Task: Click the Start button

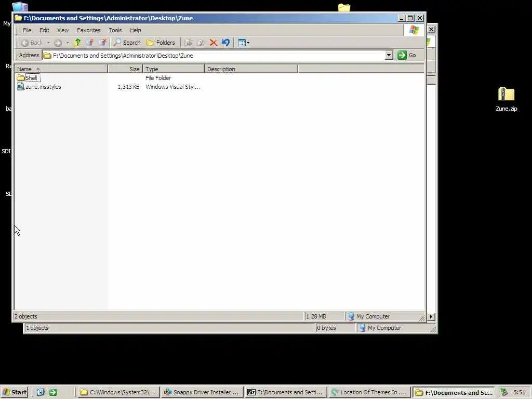Action: 15,392
